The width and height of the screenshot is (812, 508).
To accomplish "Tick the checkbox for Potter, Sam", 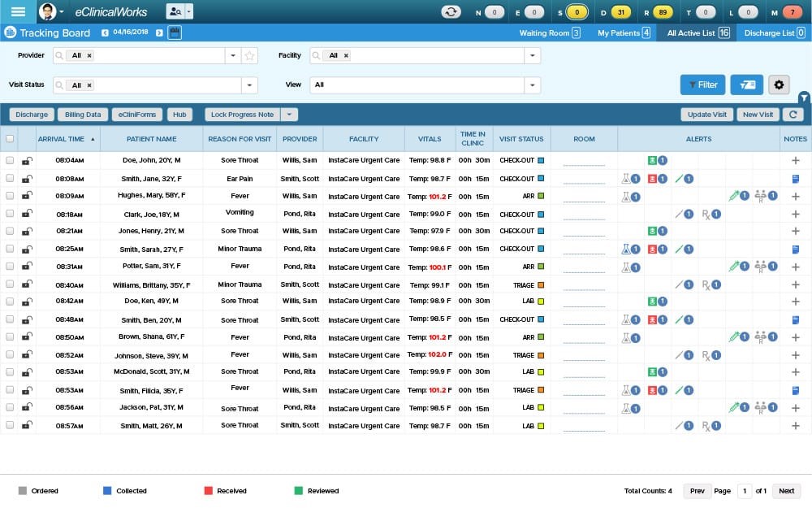I will click(x=10, y=267).
